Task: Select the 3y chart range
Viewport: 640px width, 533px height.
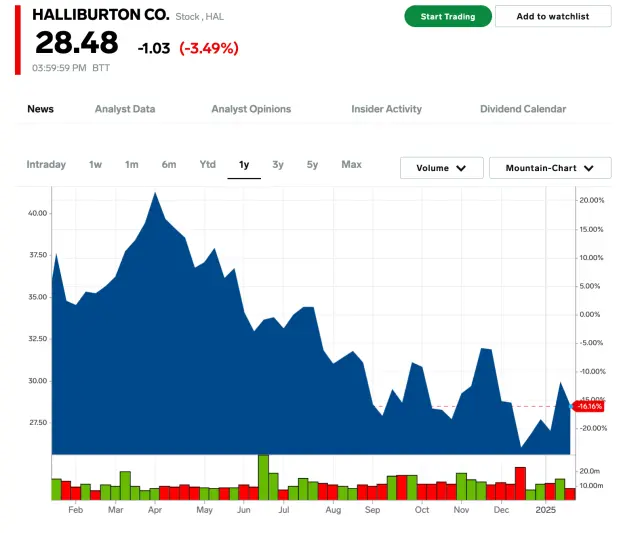Action: 278,165
